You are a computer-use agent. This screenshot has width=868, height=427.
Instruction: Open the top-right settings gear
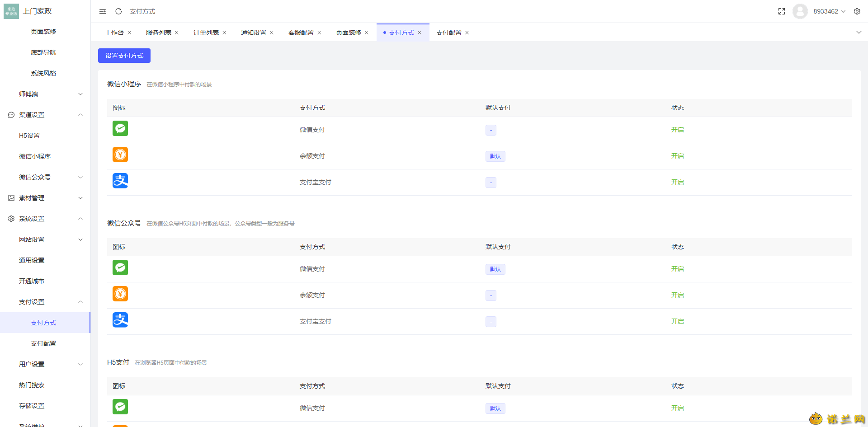tap(857, 11)
